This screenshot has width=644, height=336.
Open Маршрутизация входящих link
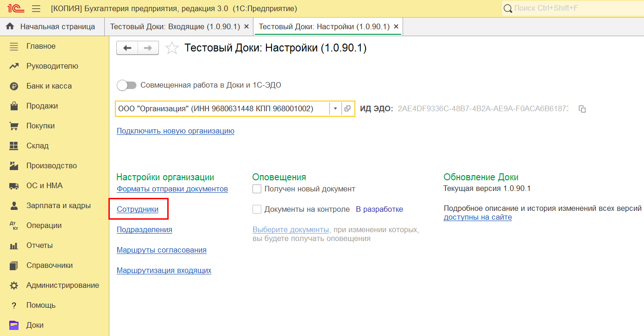164,271
